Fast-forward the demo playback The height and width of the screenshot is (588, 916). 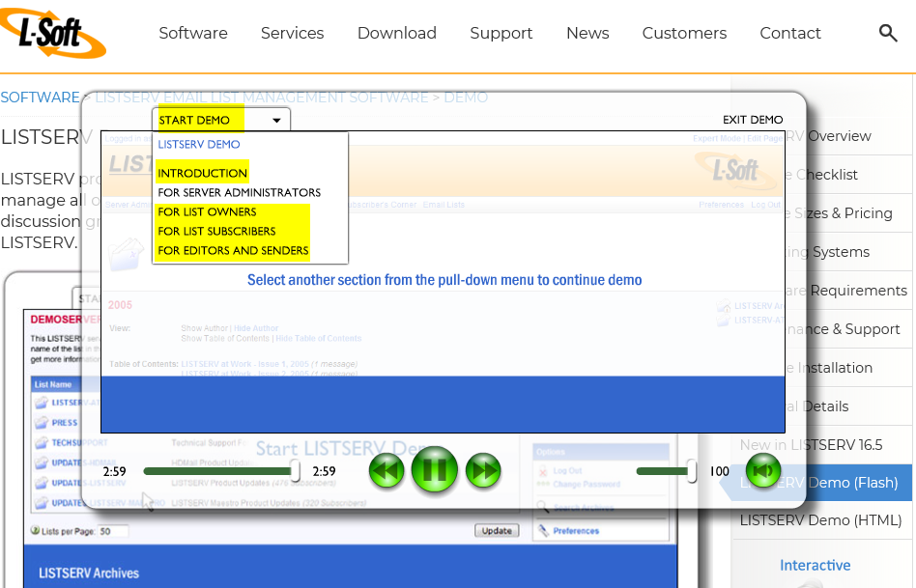(x=483, y=470)
